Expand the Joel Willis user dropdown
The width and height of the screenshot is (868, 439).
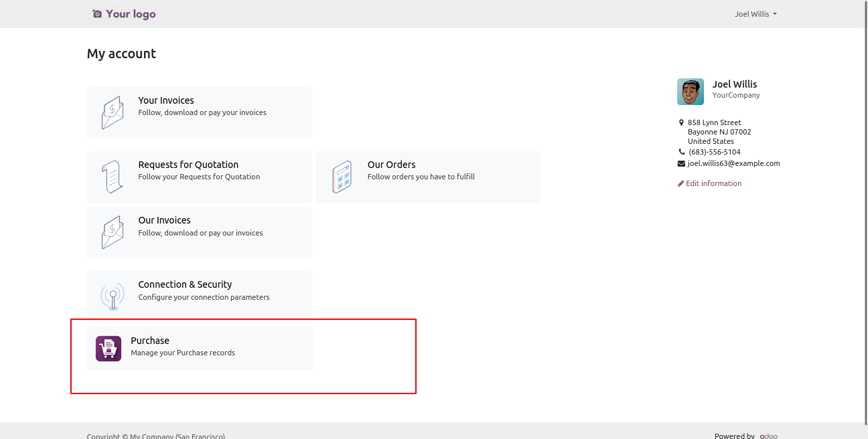point(755,14)
